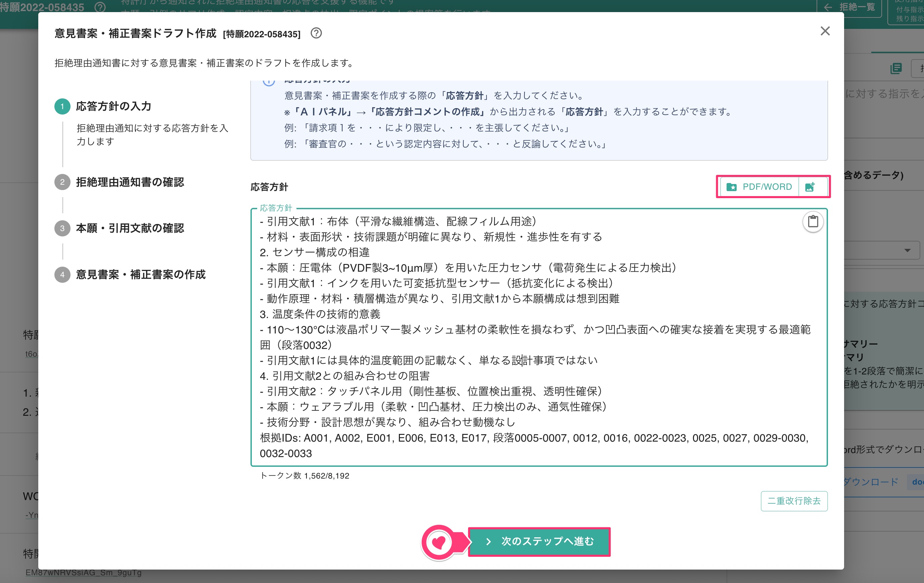Click the line '2. センサー構成の相違'
This screenshot has height=583, width=924.
[x=314, y=252]
